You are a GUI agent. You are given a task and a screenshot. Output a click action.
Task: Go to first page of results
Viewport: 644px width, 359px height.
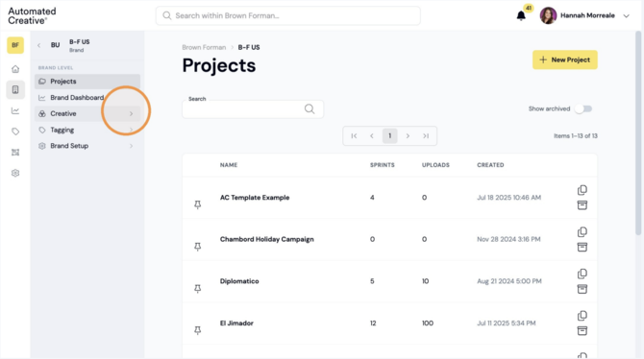point(354,135)
